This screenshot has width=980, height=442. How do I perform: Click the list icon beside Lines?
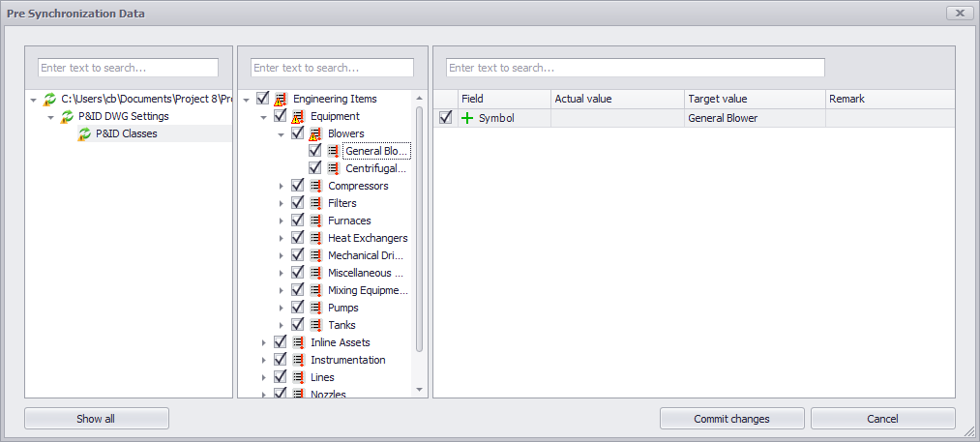click(x=298, y=377)
